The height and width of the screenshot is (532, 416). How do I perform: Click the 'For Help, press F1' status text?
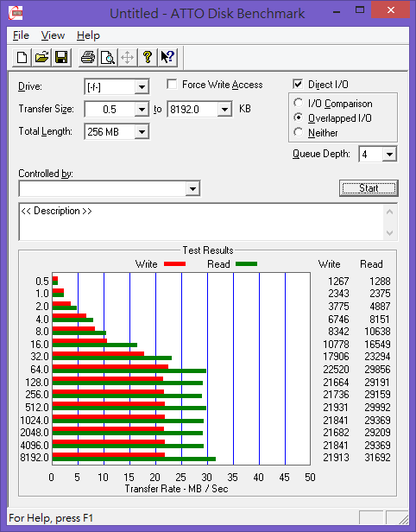51,518
